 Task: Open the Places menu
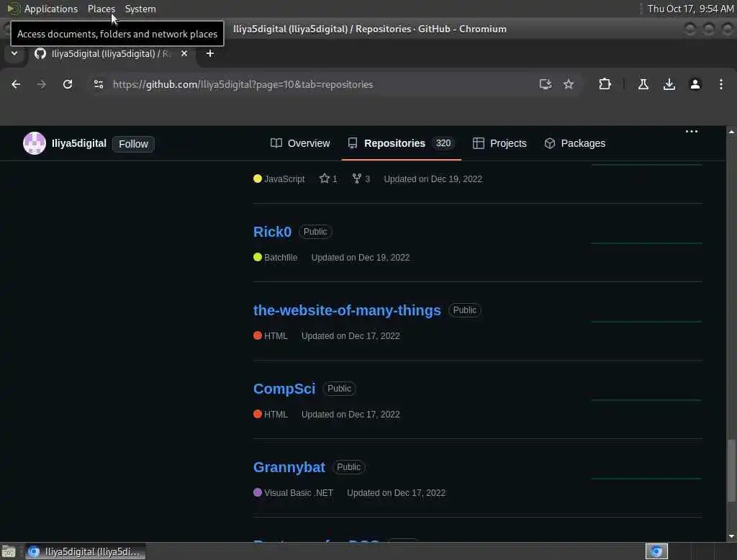pos(101,9)
